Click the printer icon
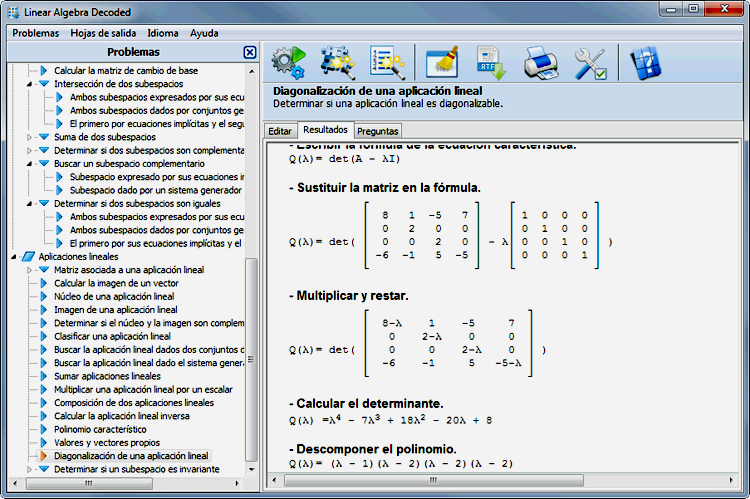Viewport: 750px width, 499px height. click(x=540, y=62)
